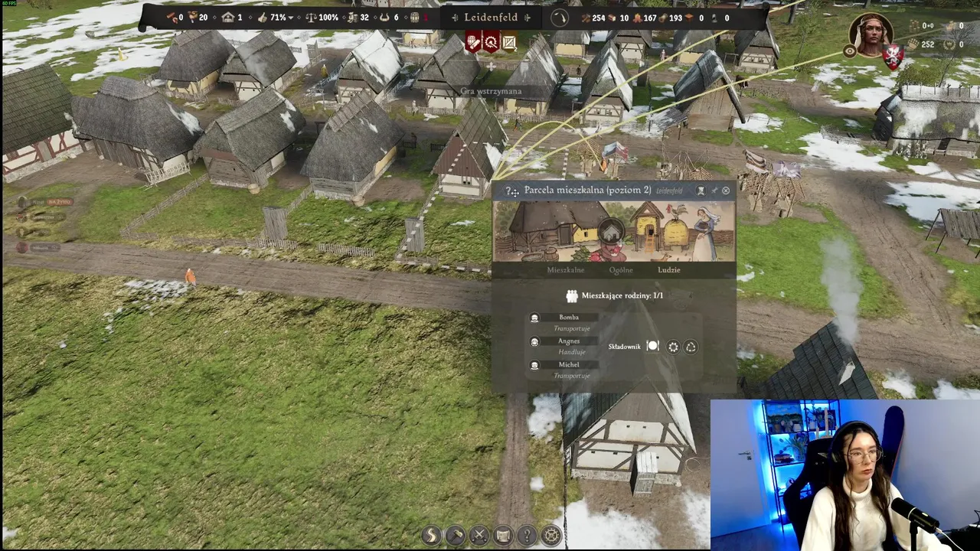The image size is (980, 551).
Task: Click Angnes's portrait icon
Action: point(534,342)
